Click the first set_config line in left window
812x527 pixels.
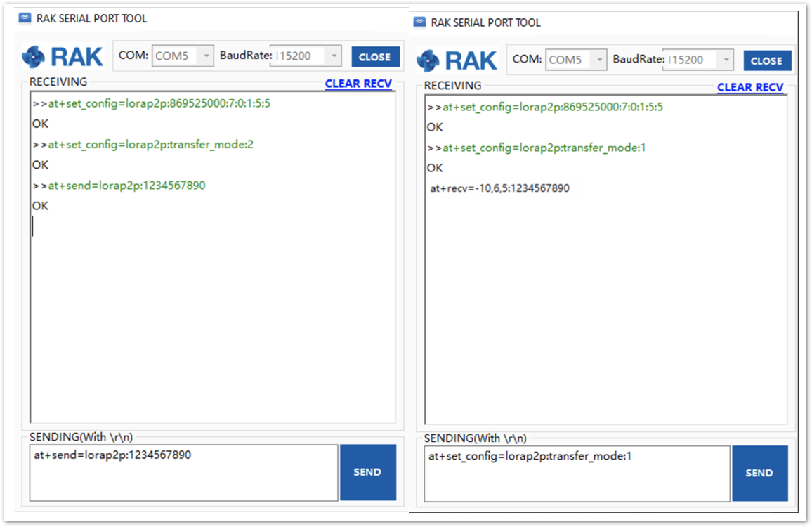point(151,103)
